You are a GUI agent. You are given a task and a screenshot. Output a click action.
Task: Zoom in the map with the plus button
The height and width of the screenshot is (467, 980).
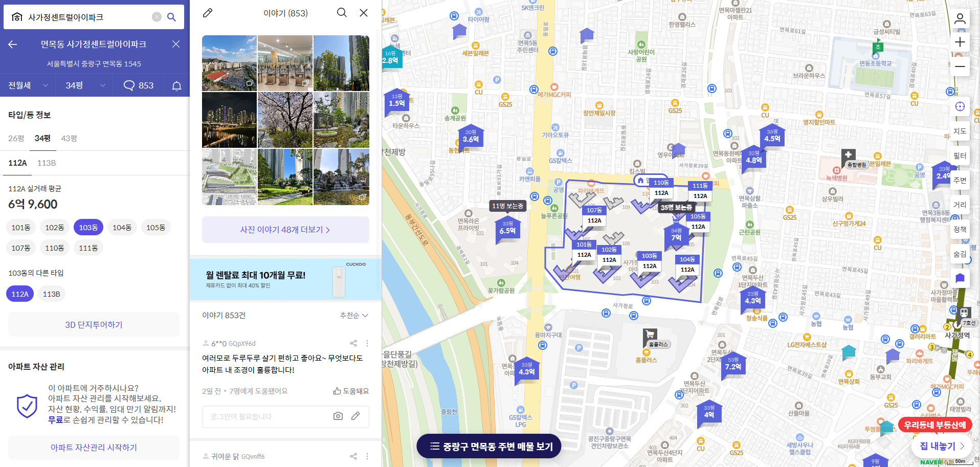click(x=960, y=42)
